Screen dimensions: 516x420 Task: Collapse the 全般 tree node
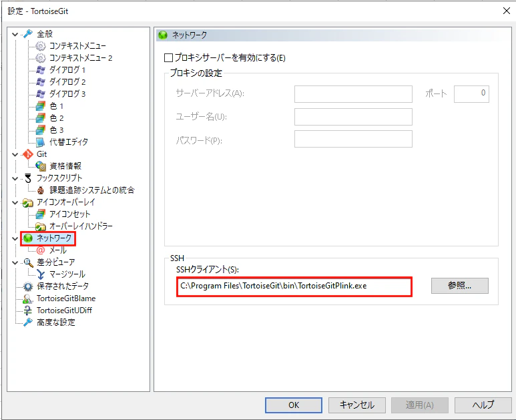(x=15, y=34)
